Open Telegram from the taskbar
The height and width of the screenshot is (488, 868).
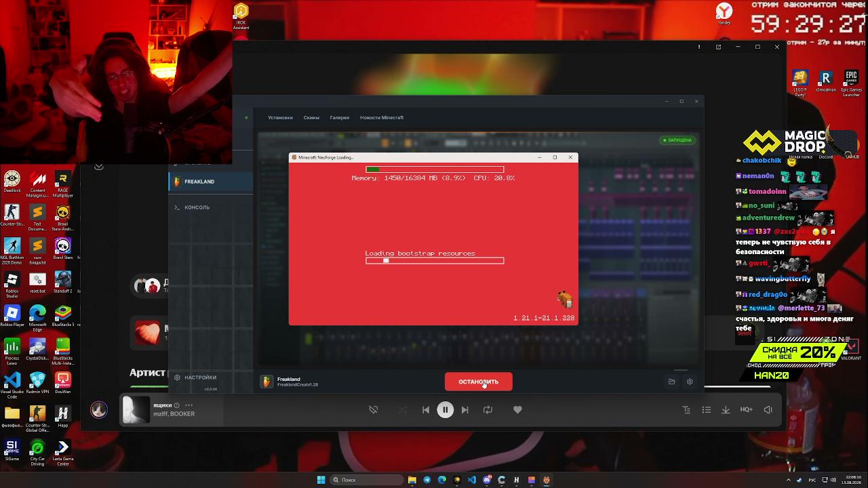[x=427, y=480]
